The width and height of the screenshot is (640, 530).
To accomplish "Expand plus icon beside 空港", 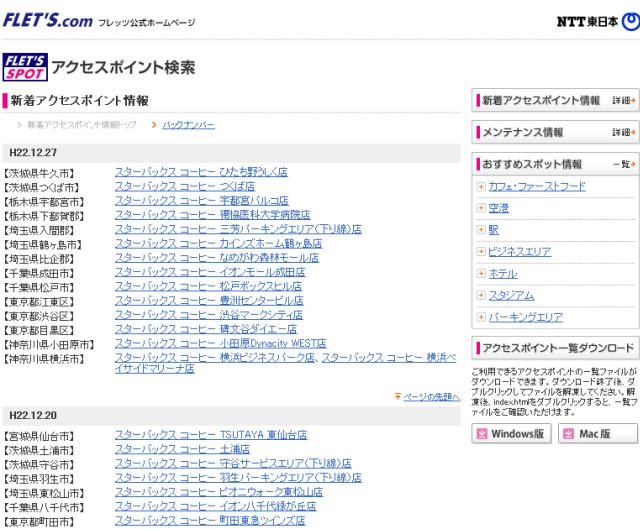I will (481, 208).
